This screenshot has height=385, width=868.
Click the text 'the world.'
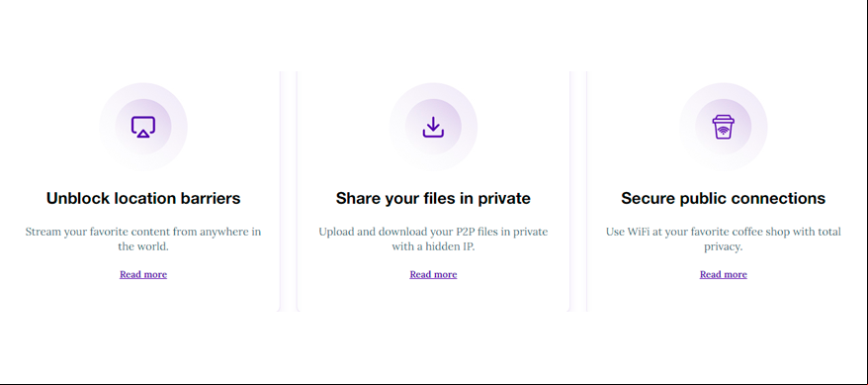pyautogui.click(x=143, y=246)
